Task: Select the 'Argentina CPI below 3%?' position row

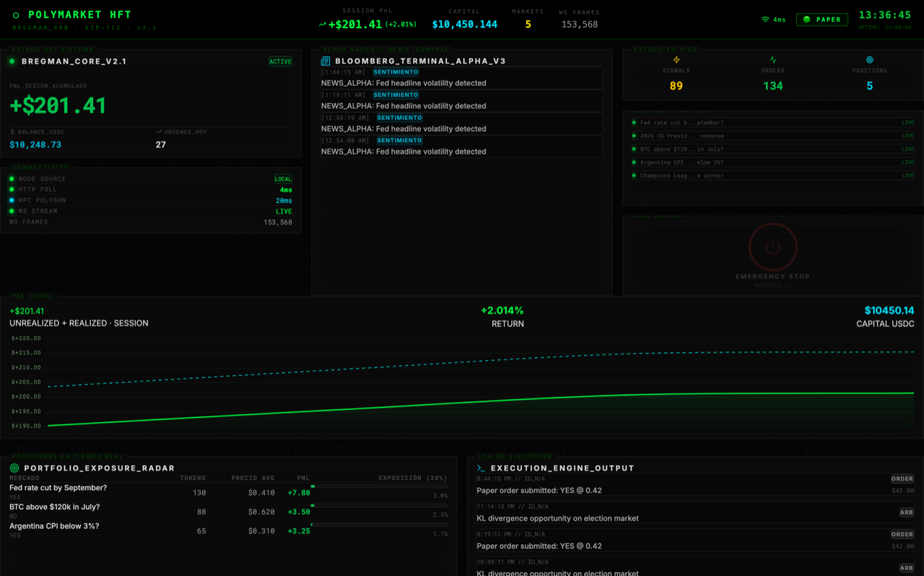Action: tap(228, 531)
